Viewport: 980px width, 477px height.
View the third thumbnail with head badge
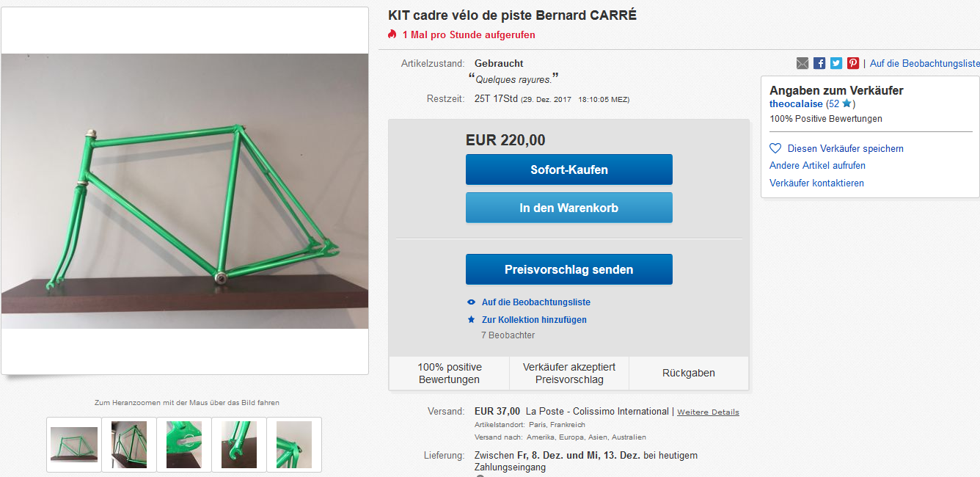184,445
